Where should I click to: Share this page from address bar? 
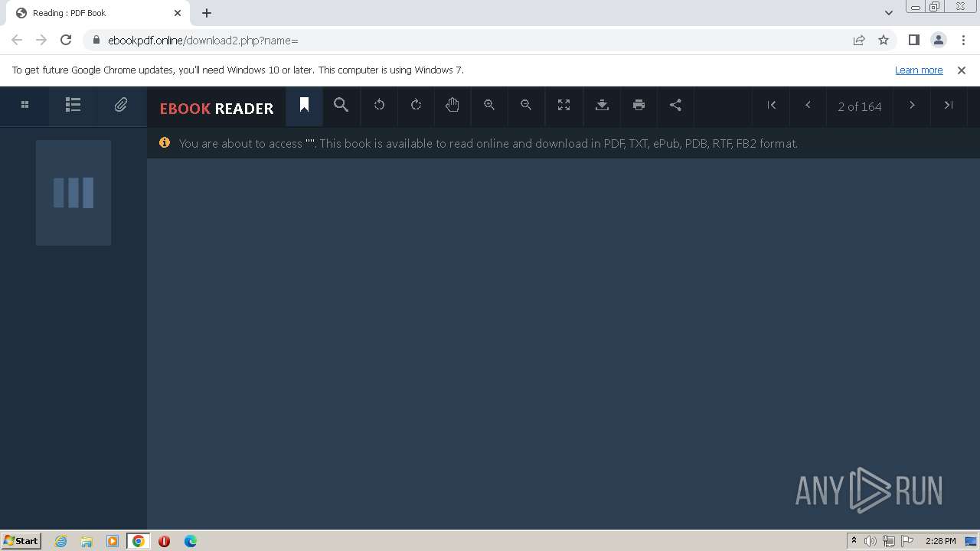pos(859,40)
